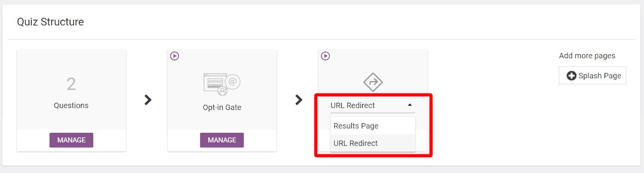
Task: Select Results Page from the dropdown list
Action: 356,126
